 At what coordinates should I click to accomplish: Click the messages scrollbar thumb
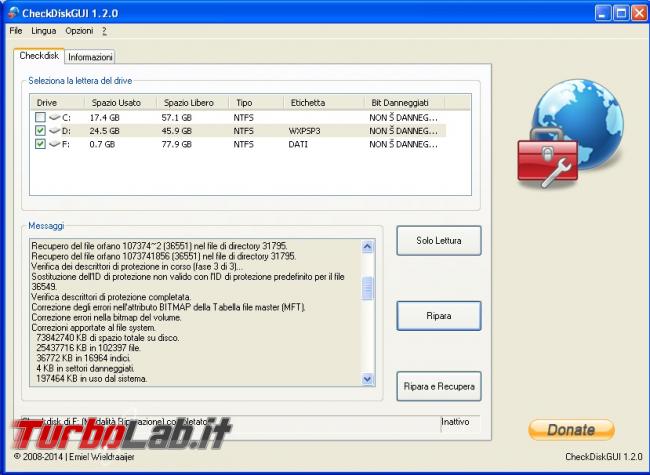click(x=367, y=288)
